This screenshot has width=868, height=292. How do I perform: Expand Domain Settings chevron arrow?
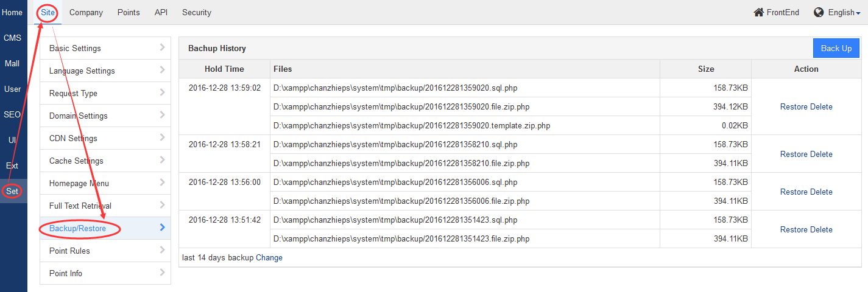click(x=162, y=115)
